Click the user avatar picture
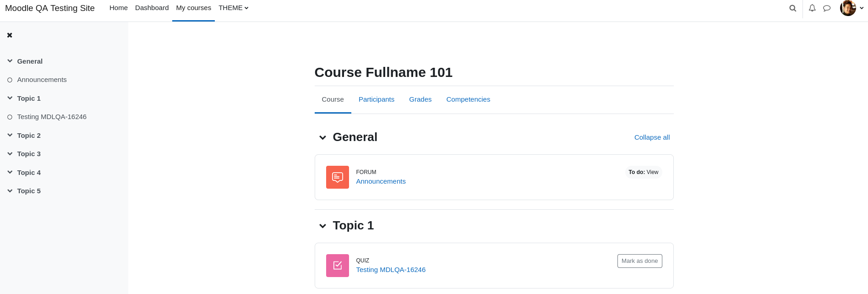This screenshot has height=294, width=868. click(x=848, y=8)
